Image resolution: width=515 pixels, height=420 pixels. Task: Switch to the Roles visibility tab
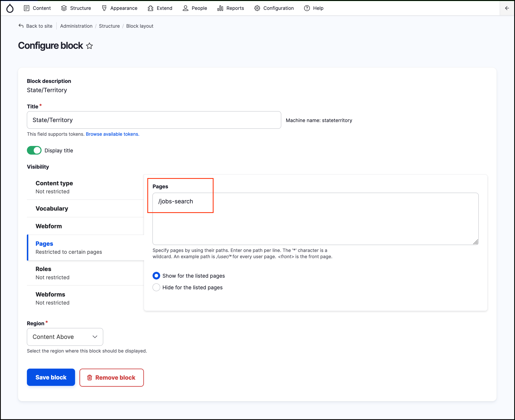pos(43,269)
